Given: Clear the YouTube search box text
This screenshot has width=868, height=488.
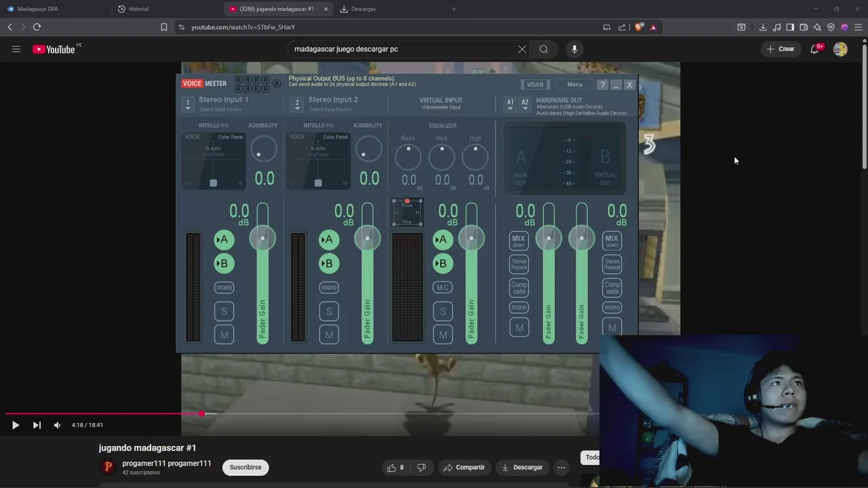Looking at the screenshot, I should coord(522,49).
